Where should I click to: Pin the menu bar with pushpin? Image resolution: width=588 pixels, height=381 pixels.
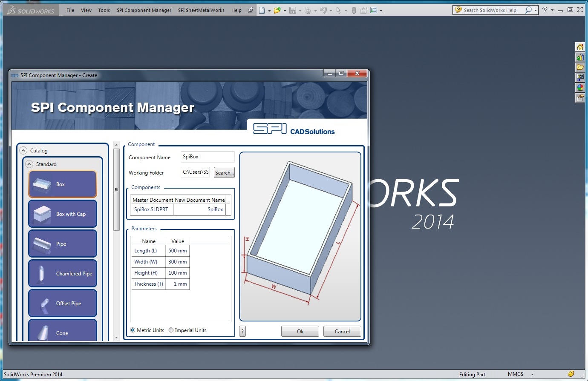click(x=250, y=10)
